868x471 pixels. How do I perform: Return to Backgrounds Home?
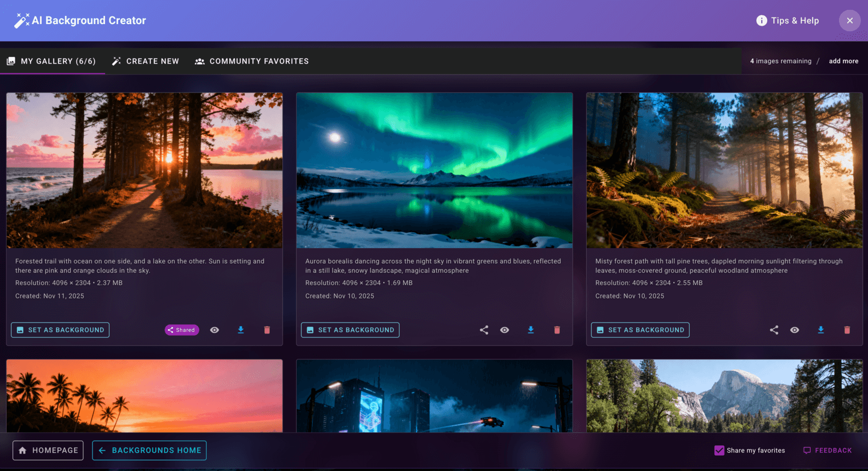pos(149,450)
